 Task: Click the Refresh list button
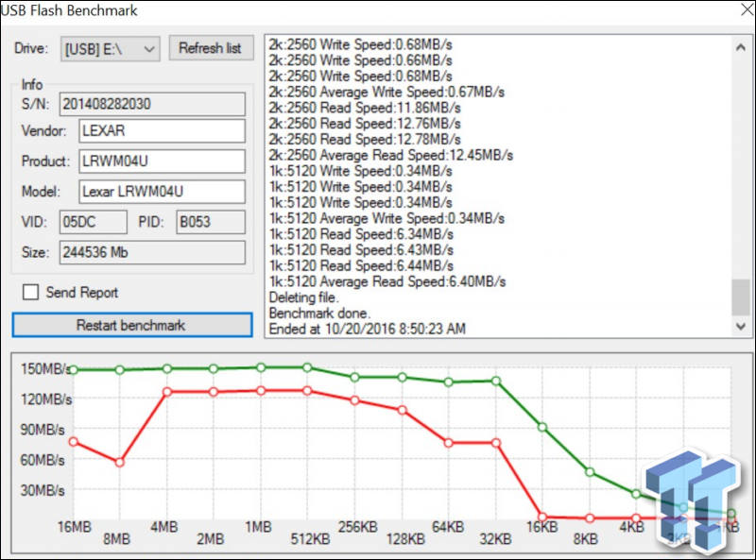(211, 48)
